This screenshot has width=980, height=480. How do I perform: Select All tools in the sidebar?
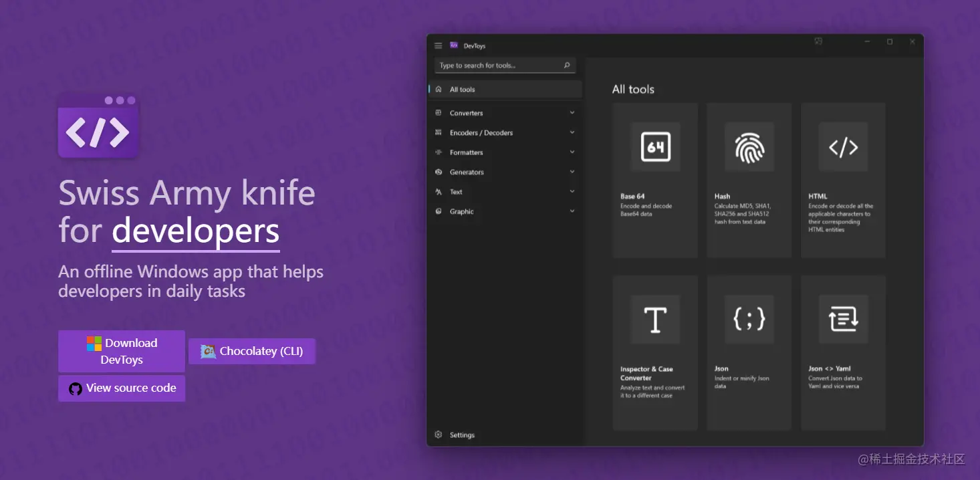coord(505,90)
